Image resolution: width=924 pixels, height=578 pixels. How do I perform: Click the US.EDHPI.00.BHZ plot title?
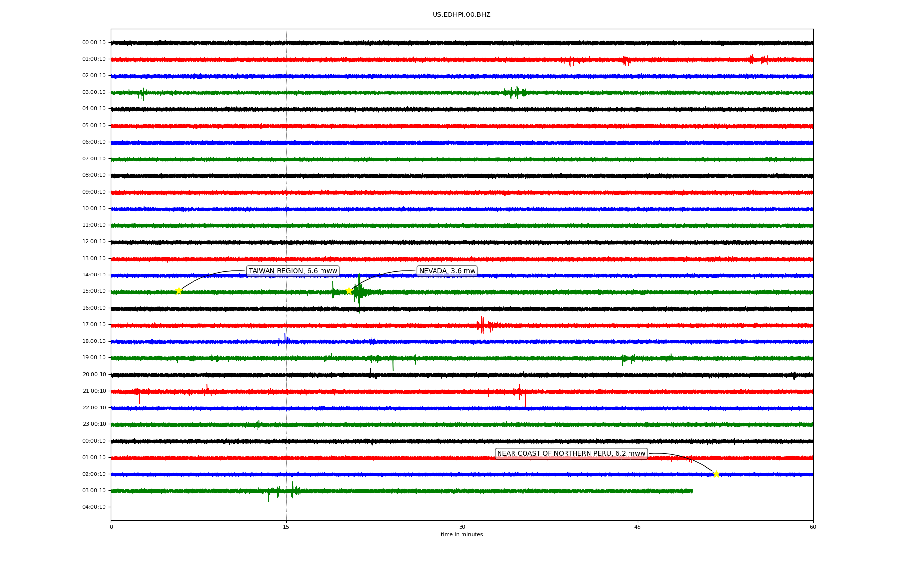tap(461, 15)
